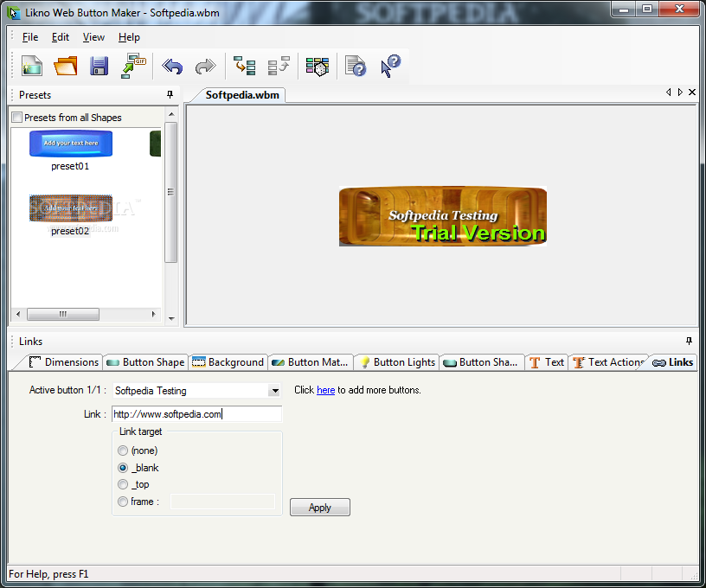
Task: Click the next document tab arrow
Action: pyautogui.click(x=680, y=93)
